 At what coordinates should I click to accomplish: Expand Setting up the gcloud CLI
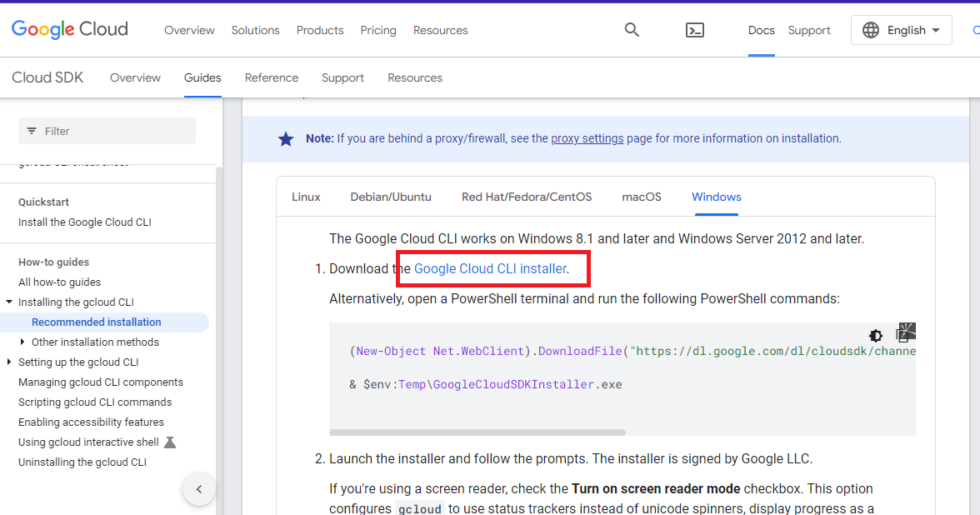(8, 362)
